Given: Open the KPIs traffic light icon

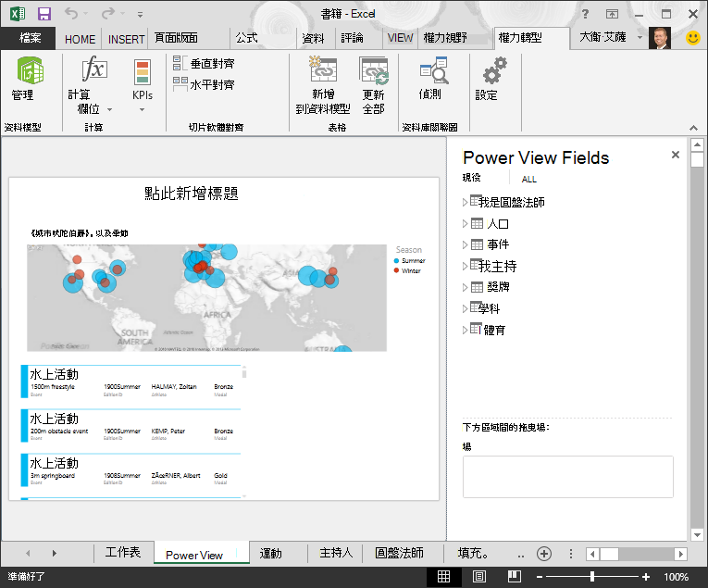Looking at the screenshot, I should [x=143, y=72].
